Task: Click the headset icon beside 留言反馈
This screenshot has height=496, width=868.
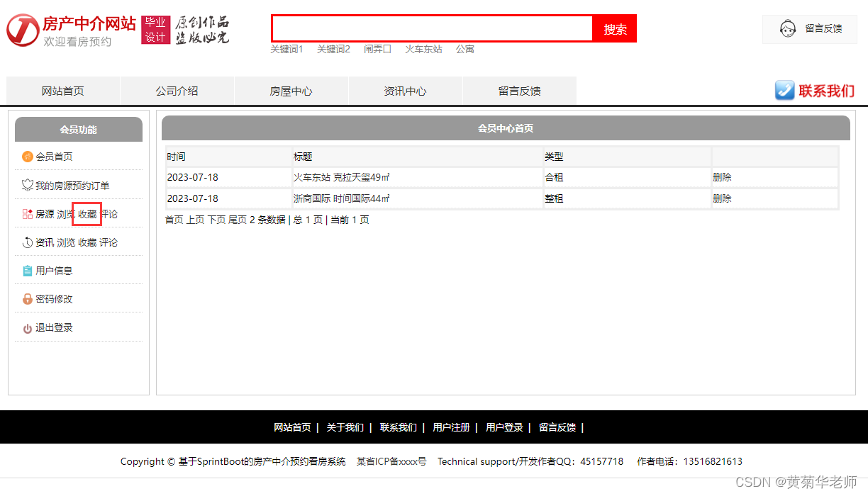Action: click(787, 29)
